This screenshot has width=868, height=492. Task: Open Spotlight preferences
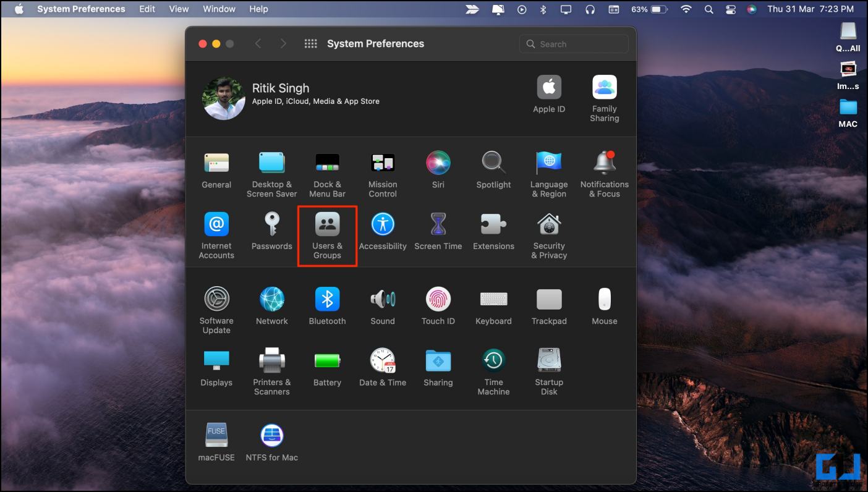pyautogui.click(x=493, y=171)
